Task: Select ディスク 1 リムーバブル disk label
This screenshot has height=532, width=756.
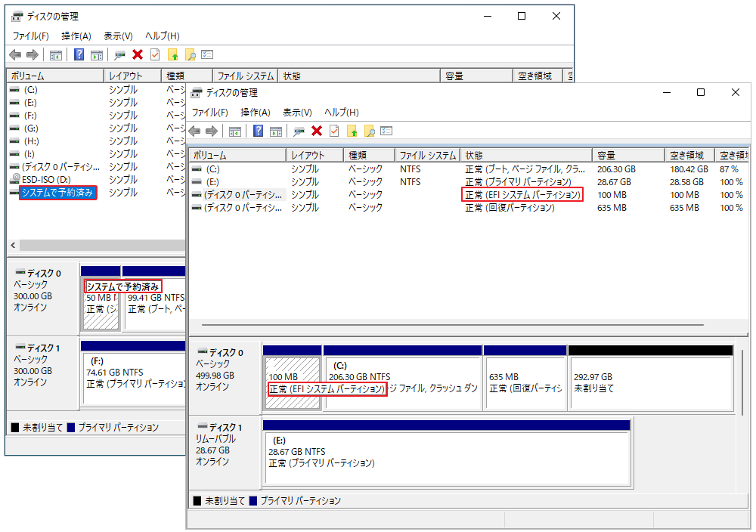Action: pos(225,453)
